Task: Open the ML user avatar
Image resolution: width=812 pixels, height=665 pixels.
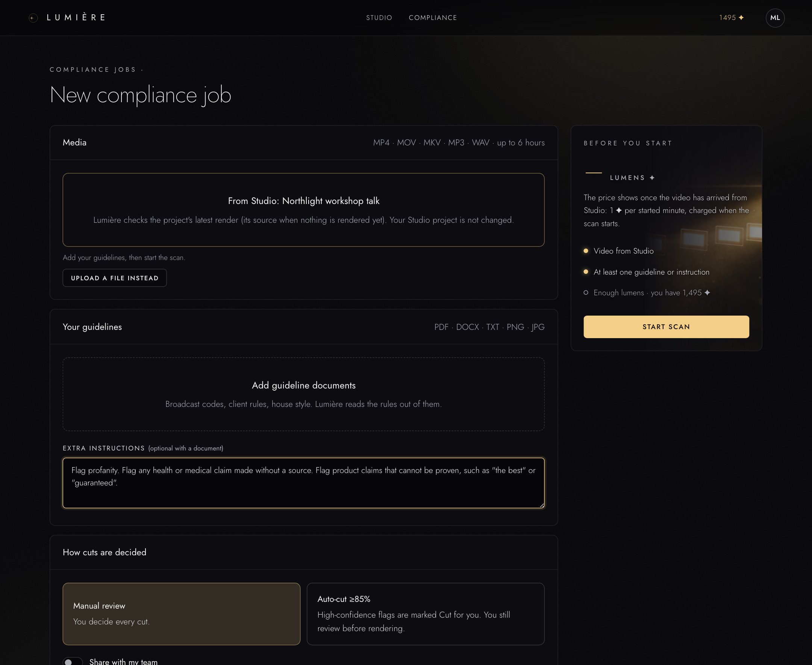Action: tap(775, 18)
